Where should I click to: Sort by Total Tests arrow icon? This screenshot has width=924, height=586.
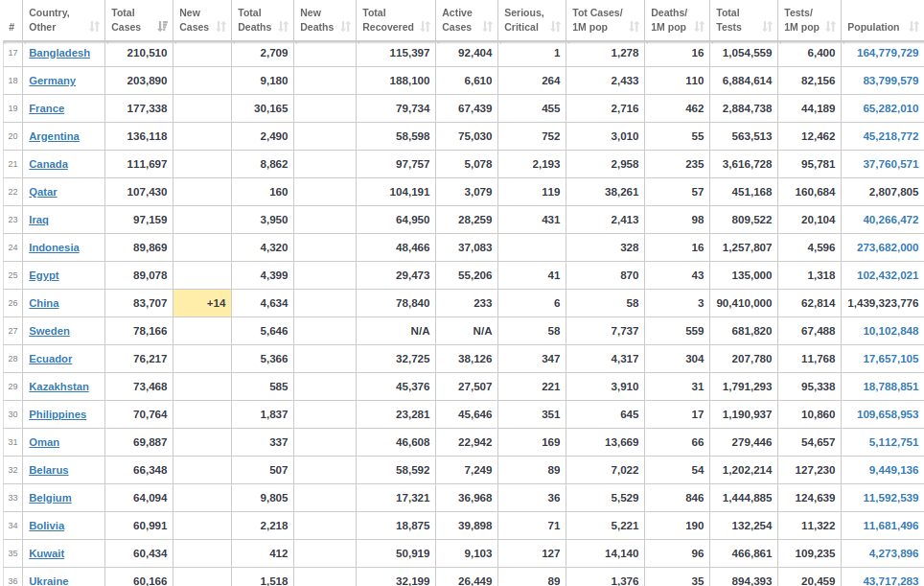(x=767, y=27)
